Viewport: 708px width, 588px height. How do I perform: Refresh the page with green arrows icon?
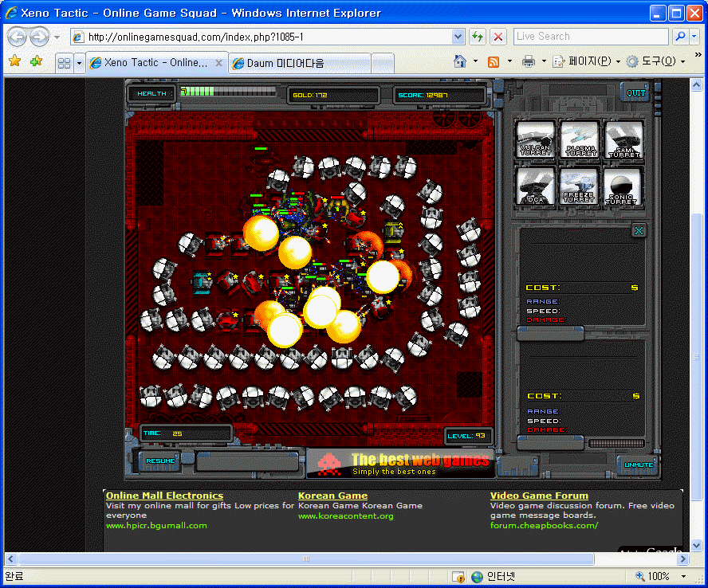[x=478, y=37]
